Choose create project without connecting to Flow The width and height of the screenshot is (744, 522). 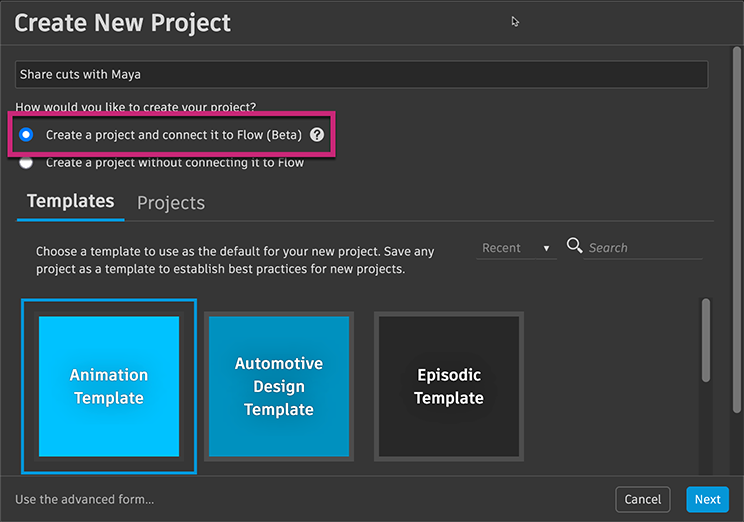tap(26, 162)
